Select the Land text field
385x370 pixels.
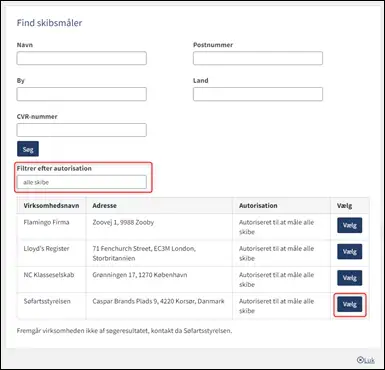coord(258,94)
